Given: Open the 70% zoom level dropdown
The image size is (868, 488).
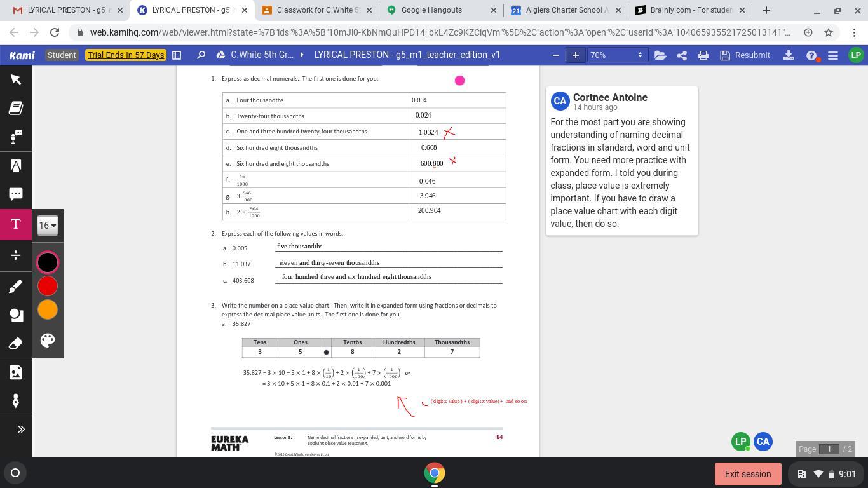Looking at the screenshot, I should (617, 55).
